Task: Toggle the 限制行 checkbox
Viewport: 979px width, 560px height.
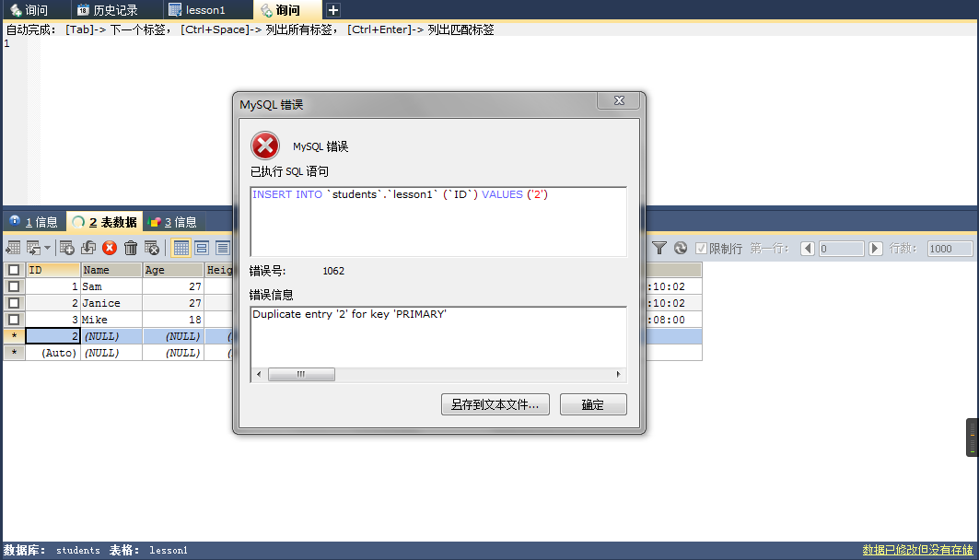Action: (701, 249)
